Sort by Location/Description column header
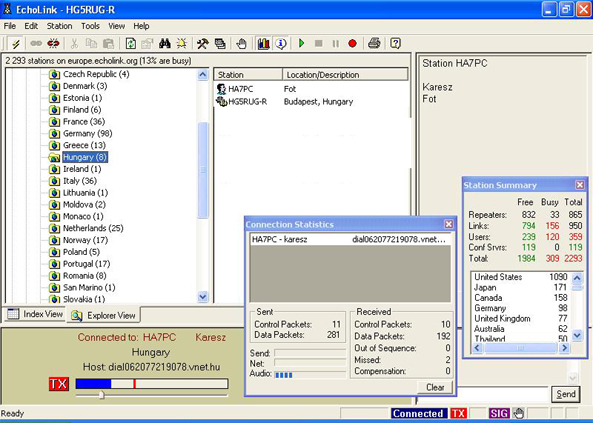The width and height of the screenshot is (593, 423). (x=345, y=75)
